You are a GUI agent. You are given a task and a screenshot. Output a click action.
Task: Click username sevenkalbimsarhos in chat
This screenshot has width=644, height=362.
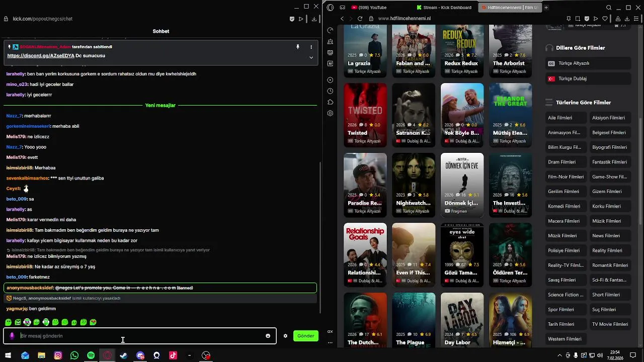click(27, 178)
